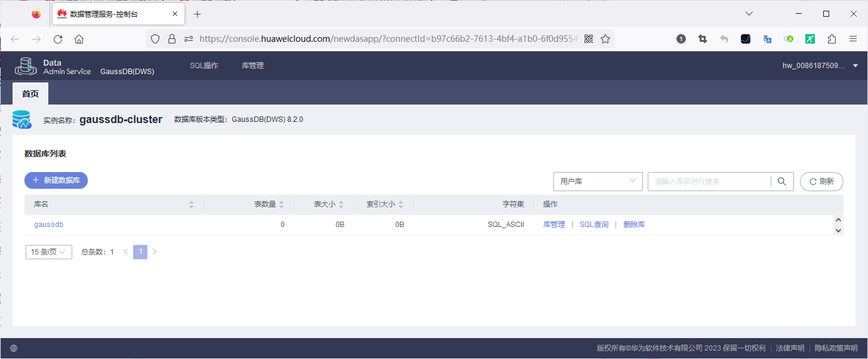Image resolution: width=868 pixels, height=359 pixels.
Task: Open a new browser tab with plus icon
Action: [x=198, y=14]
